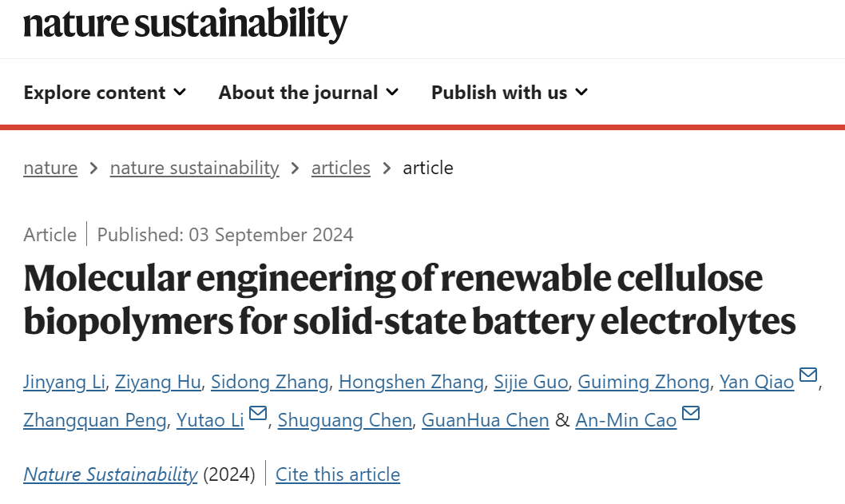
Task: Open the nature sustainability breadcrumb link
Action: click(x=195, y=168)
